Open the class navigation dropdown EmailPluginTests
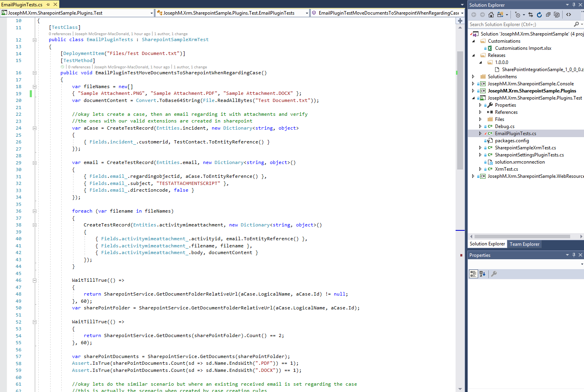The width and height of the screenshot is (584, 392). pyautogui.click(x=307, y=13)
